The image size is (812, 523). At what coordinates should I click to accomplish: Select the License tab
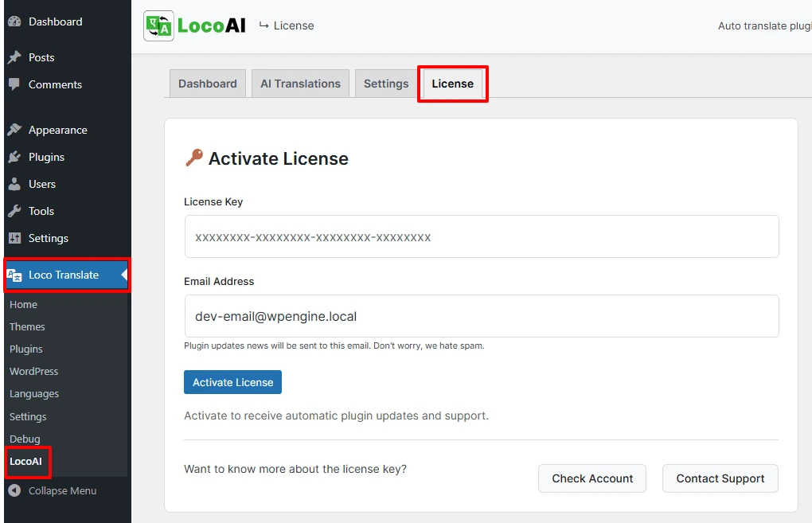click(453, 84)
